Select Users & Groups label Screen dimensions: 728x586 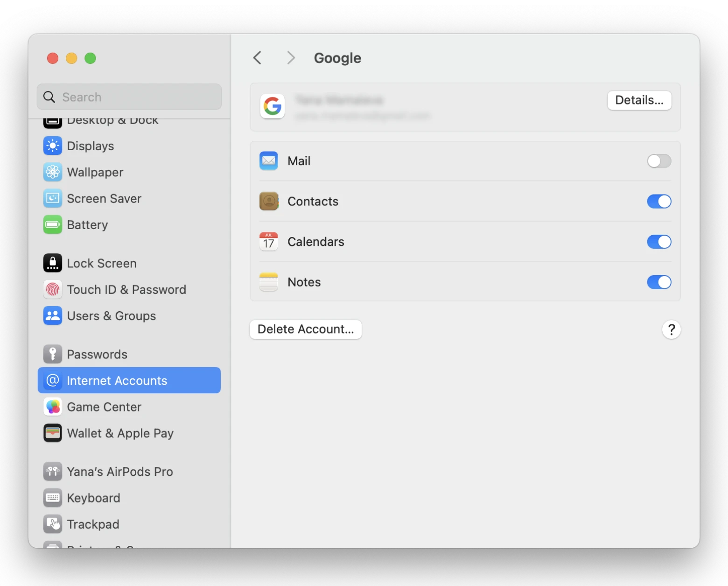pos(112,316)
